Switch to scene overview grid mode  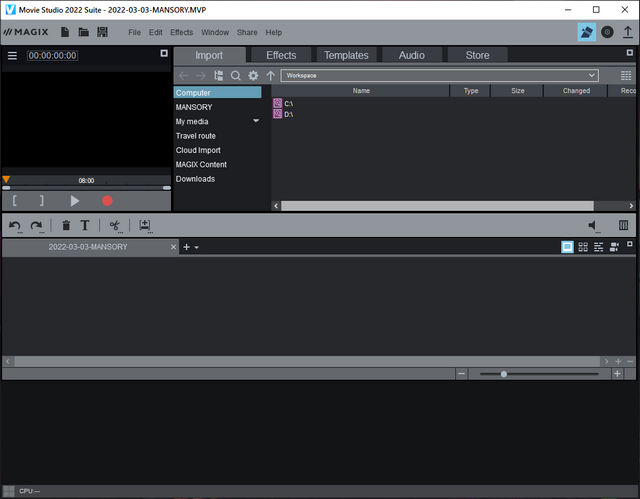[583, 247]
